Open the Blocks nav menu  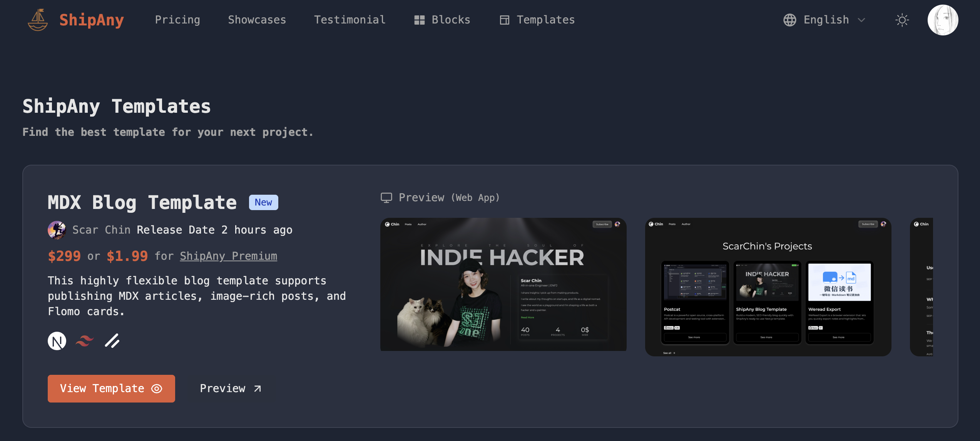pyautogui.click(x=442, y=20)
